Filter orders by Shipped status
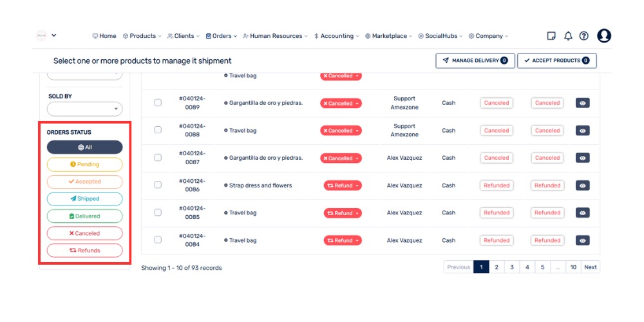The width and height of the screenshot is (644, 322). 84,199
